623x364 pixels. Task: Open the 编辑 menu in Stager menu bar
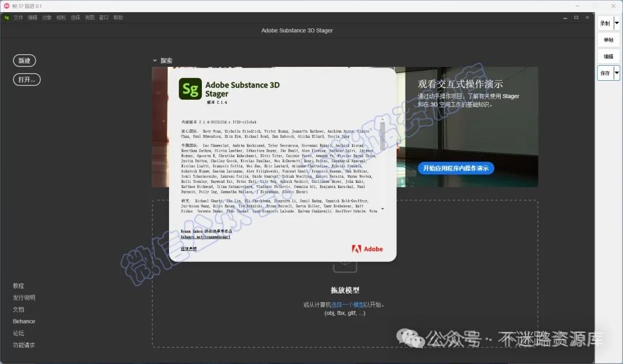pyautogui.click(x=32, y=17)
